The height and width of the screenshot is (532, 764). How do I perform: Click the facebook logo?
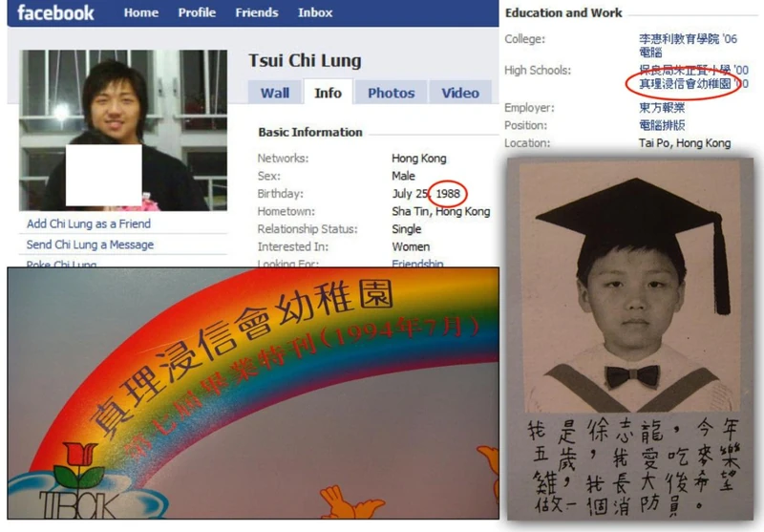tap(55, 12)
